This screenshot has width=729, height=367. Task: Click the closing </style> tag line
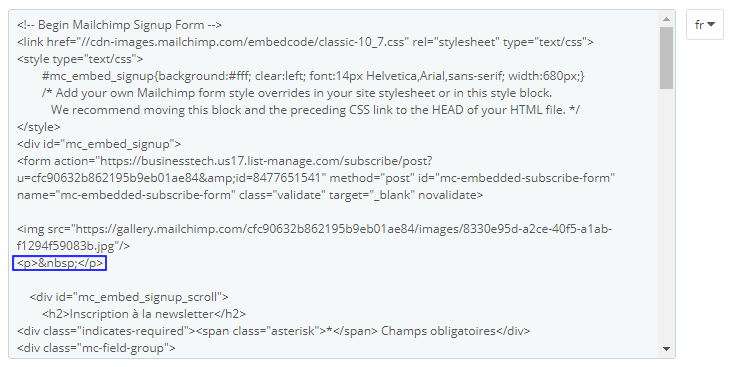tap(39, 127)
